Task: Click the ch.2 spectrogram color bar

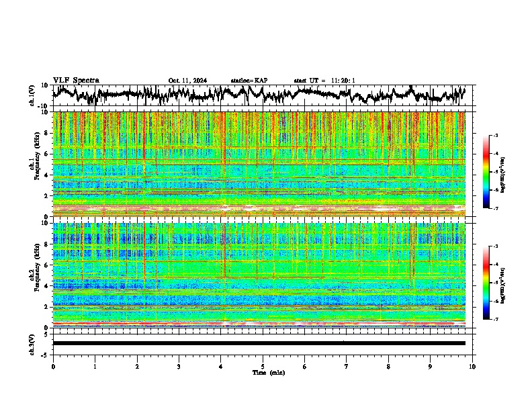Action: tap(486, 283)
